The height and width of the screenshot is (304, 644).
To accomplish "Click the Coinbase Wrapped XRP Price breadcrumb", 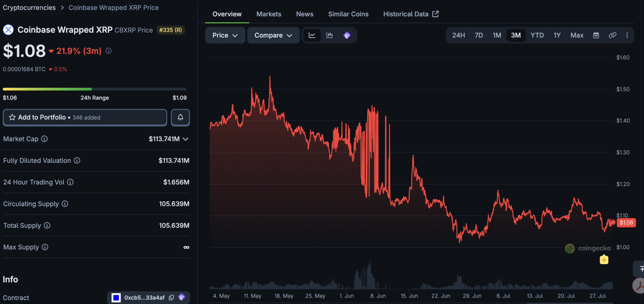I will tap(113, 8).
